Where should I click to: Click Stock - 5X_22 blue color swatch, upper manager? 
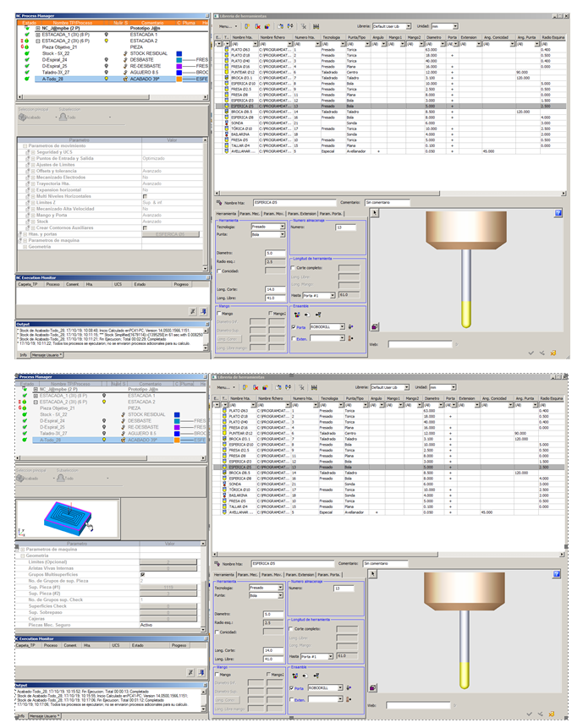[179, 54]
